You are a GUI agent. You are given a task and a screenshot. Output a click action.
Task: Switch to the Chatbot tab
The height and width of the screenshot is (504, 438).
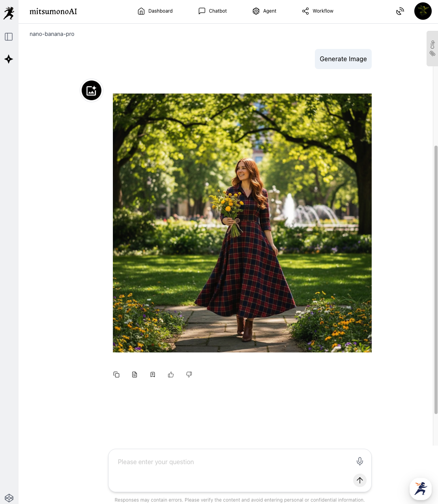[212, 11]
